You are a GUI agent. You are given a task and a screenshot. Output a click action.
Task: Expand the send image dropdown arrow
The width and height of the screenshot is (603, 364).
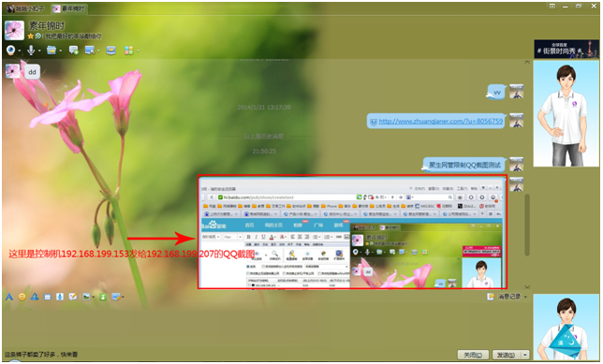(93, 297)
